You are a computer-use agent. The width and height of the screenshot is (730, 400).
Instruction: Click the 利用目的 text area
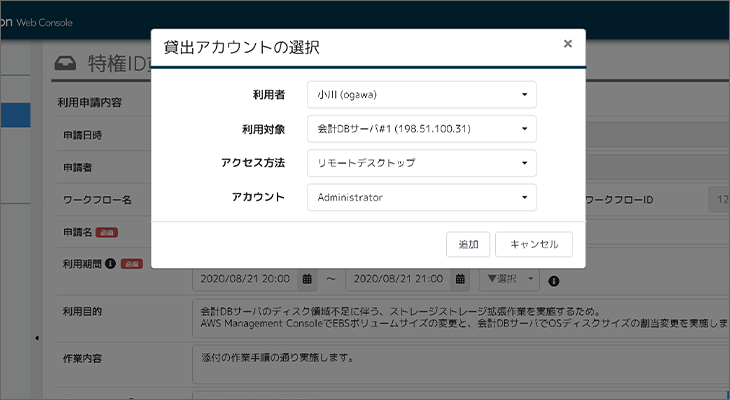(x=461, y=318)
